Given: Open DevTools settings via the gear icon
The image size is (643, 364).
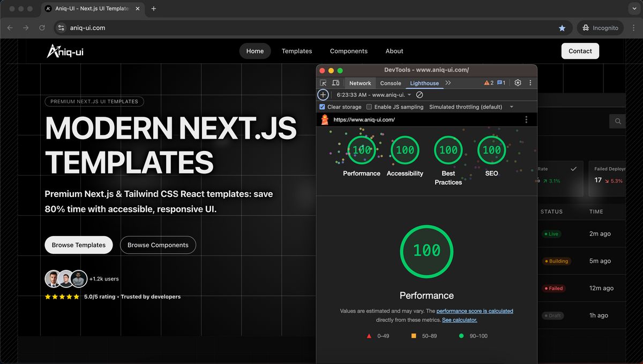Looking at the screenshot, I should (517, 83).
